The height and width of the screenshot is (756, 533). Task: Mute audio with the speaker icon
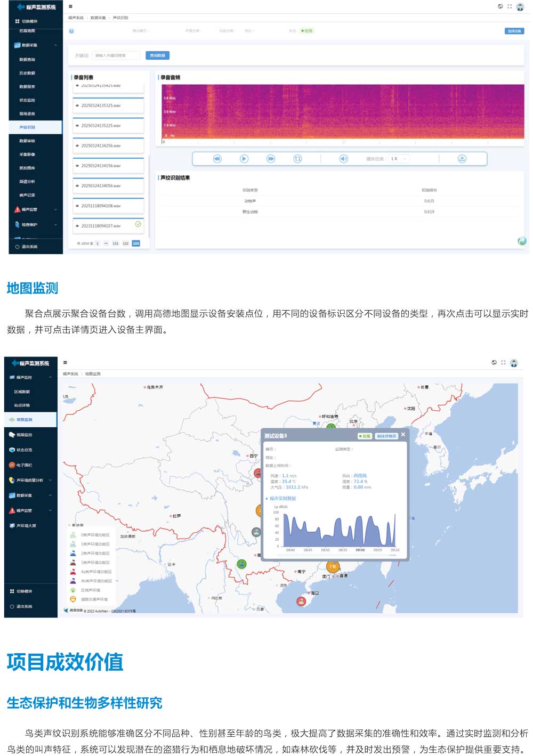(x=344, y=159)
